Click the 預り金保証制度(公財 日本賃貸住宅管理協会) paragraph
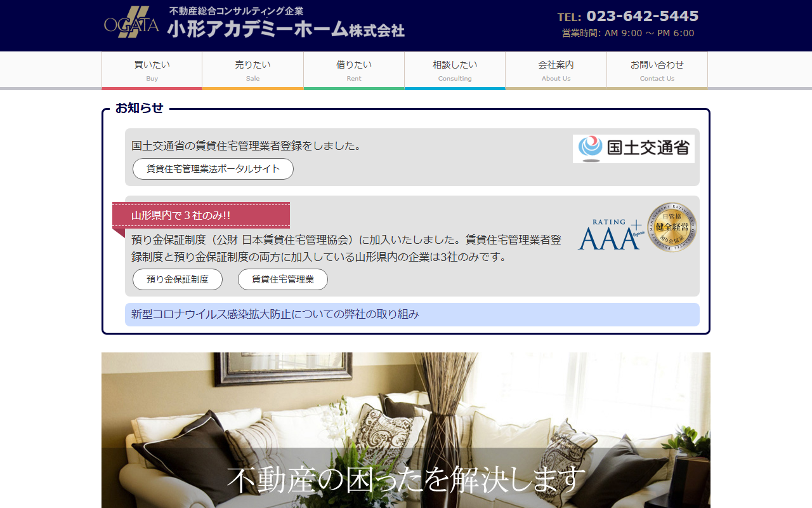This screenshot has height=508, width=812. (x=346, y=248)
